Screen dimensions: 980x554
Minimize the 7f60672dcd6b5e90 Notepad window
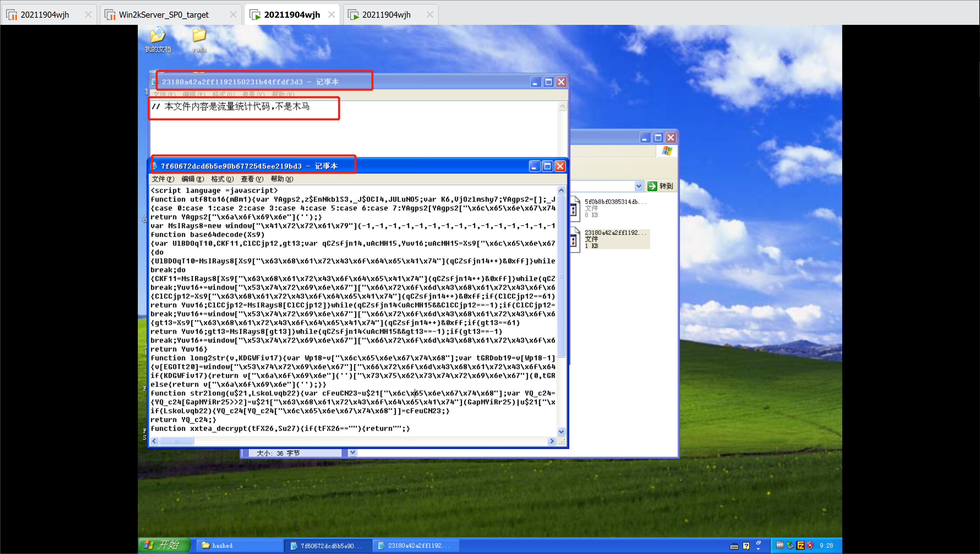[x=535, y=166]
